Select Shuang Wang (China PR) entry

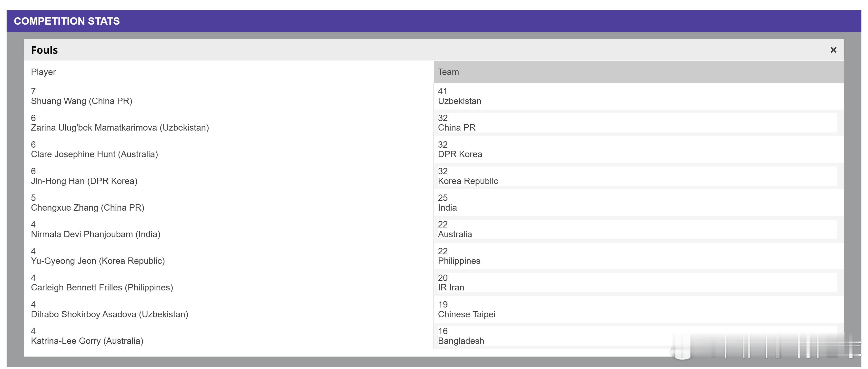coord(81,101)
